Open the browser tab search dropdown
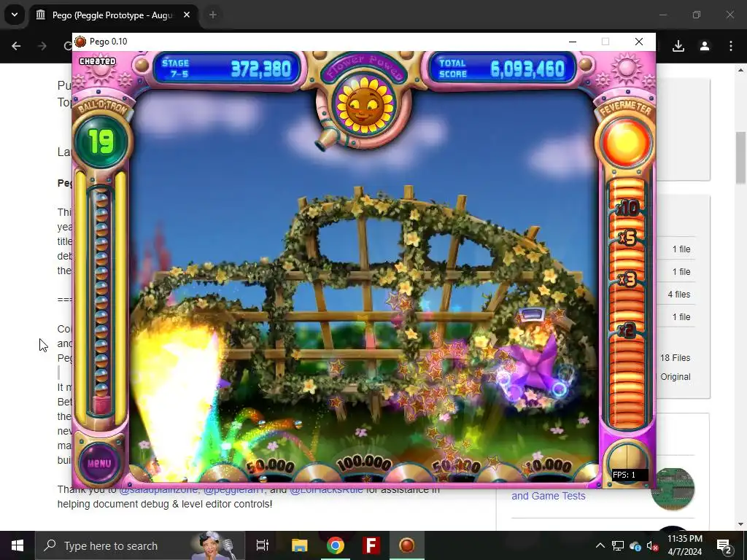The image size is (747, 560). (15, 15)
